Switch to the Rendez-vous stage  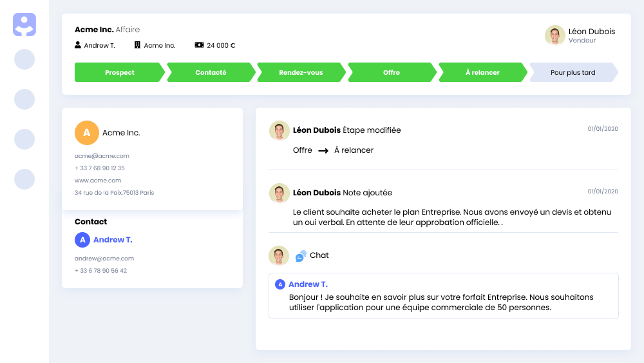pos(301,73)
